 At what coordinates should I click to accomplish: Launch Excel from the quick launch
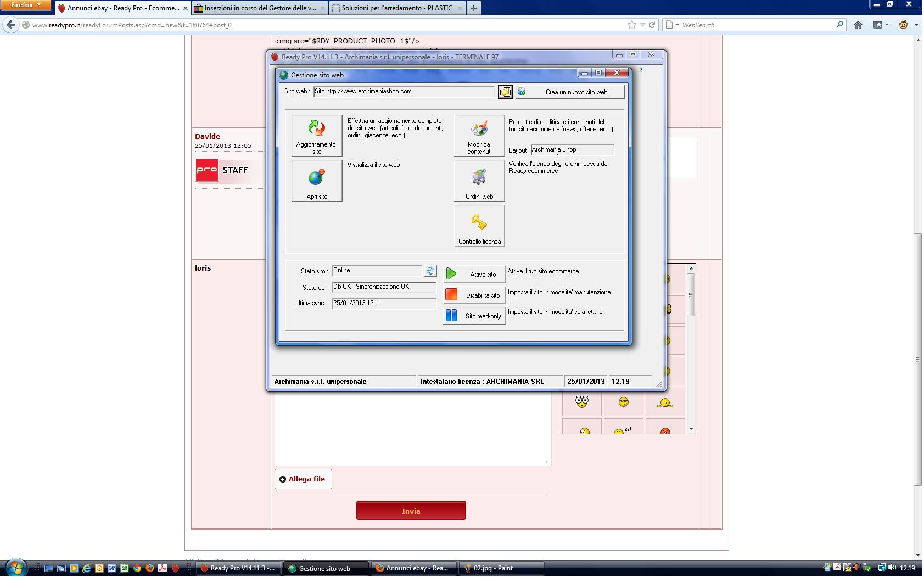coord(125,568)
